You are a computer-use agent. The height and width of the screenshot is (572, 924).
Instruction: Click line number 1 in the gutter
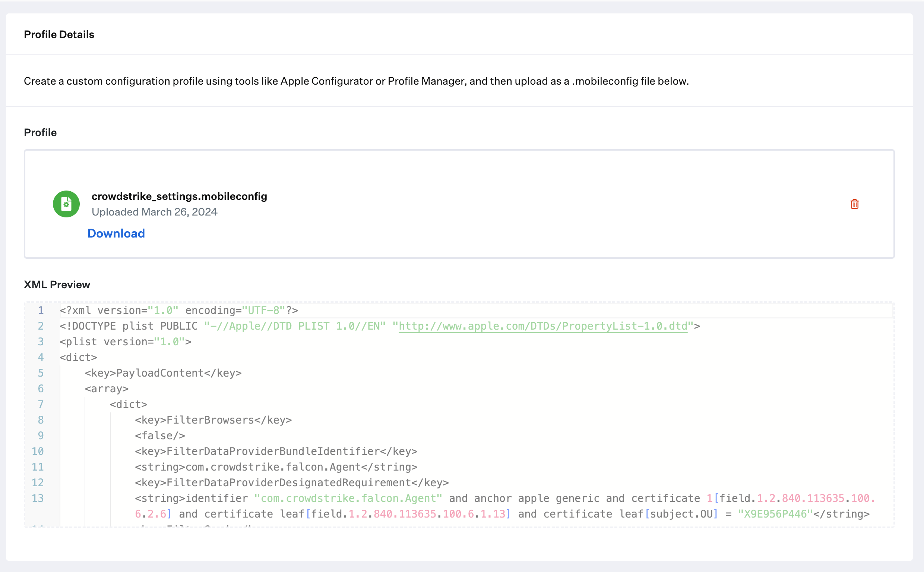pyautogui.click(x=41, y=311)
